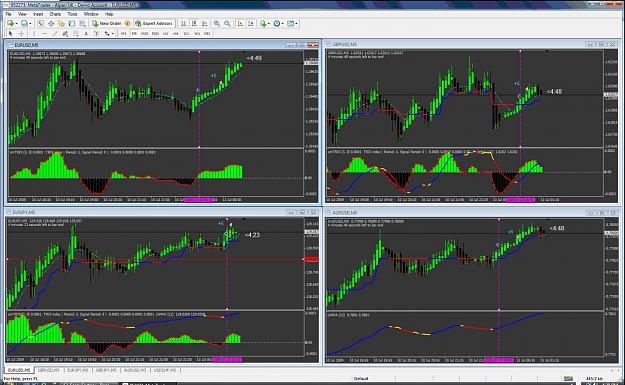Open the Charts menu
Screen dimensions: 625x385
pos(55,14)
